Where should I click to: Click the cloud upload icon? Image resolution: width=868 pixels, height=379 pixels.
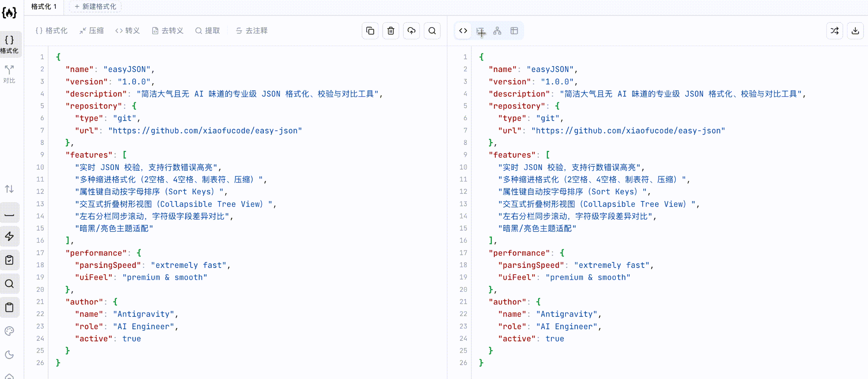(411, 31)
